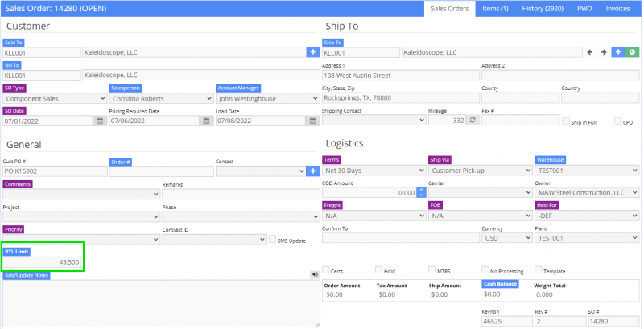Enable the Ship in Full checkbox
The image size is (644, 329).
click(566, 121)
